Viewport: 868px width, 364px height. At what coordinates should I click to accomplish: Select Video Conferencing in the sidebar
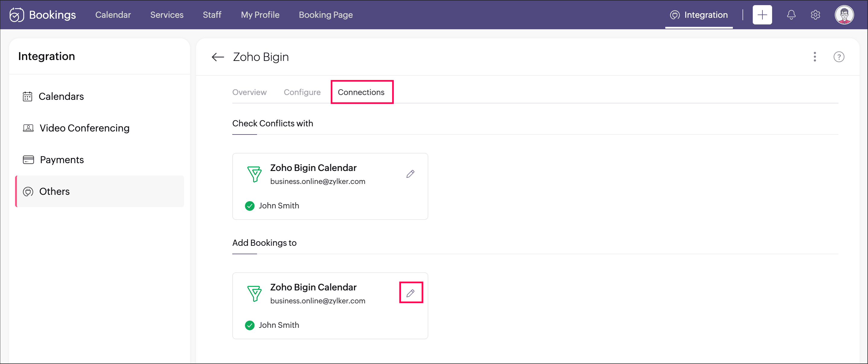(x=99, y=128)
